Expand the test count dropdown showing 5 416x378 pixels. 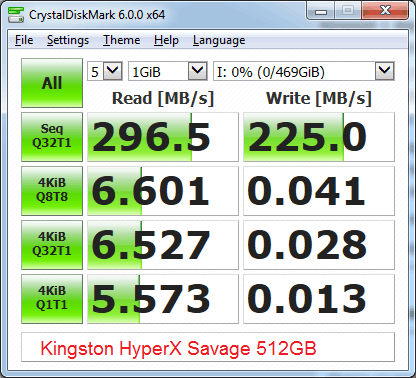click(105, 71)
